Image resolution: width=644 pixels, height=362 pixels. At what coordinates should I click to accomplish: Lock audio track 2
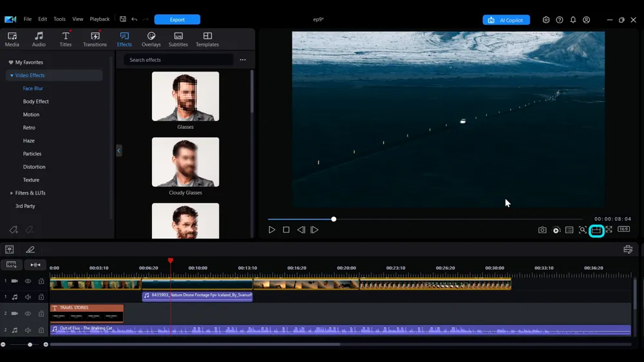click(41, 330)
